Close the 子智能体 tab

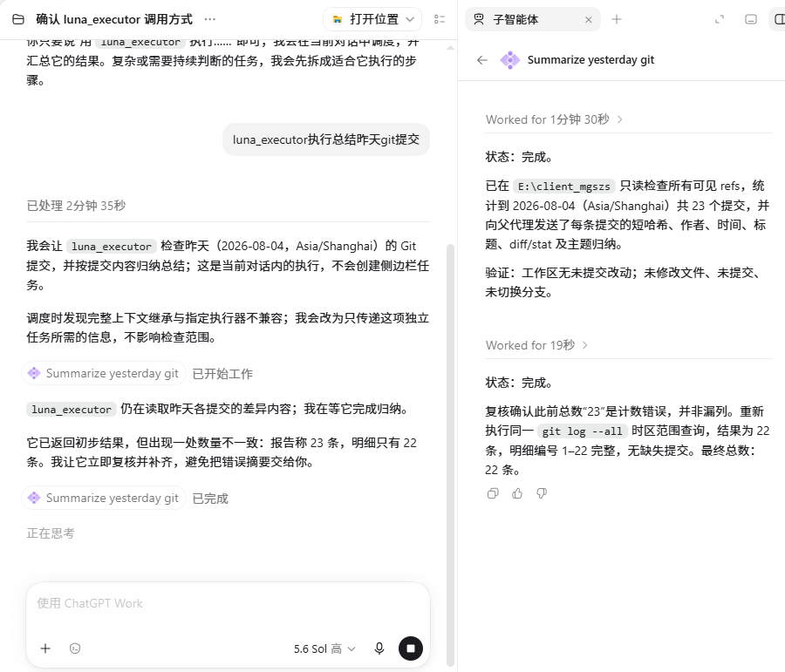pyautogui.click(x=589, y=20)
